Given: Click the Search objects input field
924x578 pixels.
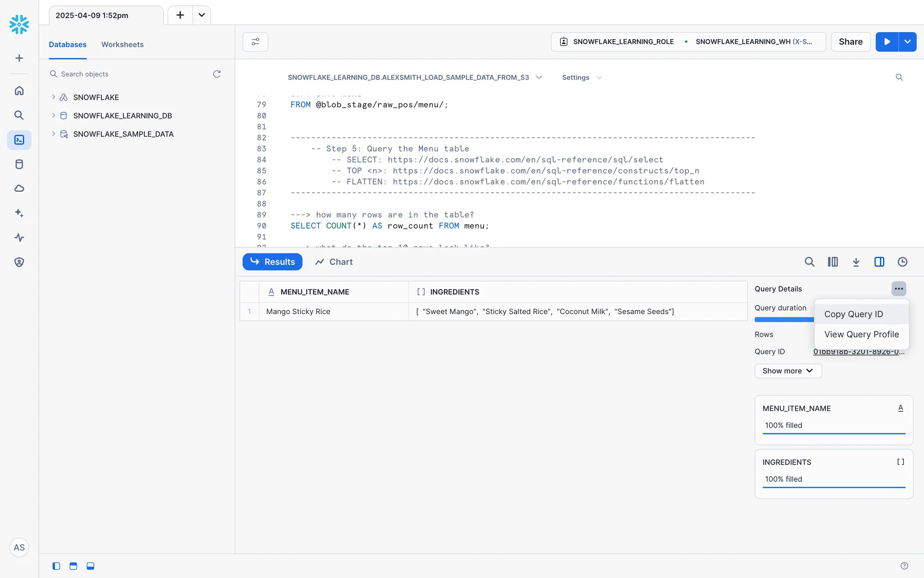Looking at the screenshot, I should point(130,74).
